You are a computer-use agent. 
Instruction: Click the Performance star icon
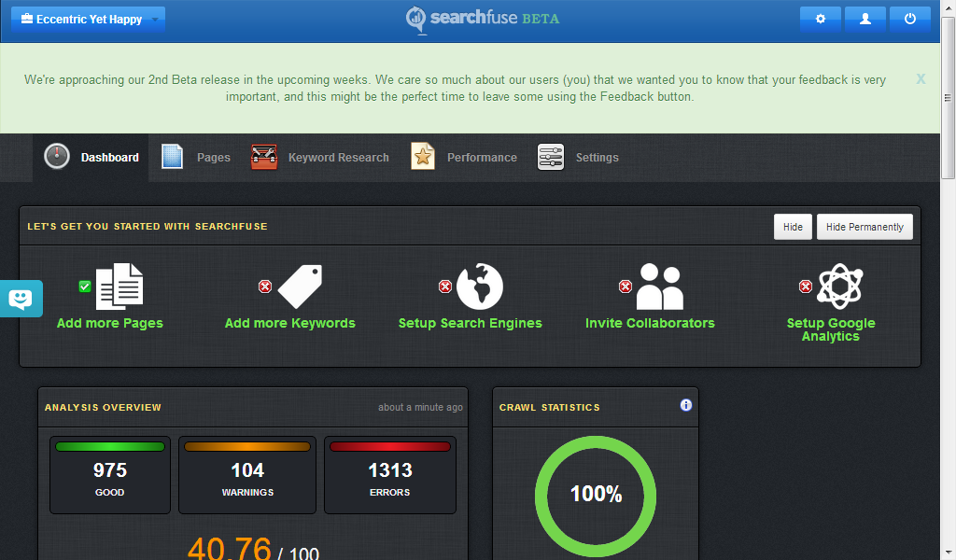pyautogui.click(x=423, y=157)
